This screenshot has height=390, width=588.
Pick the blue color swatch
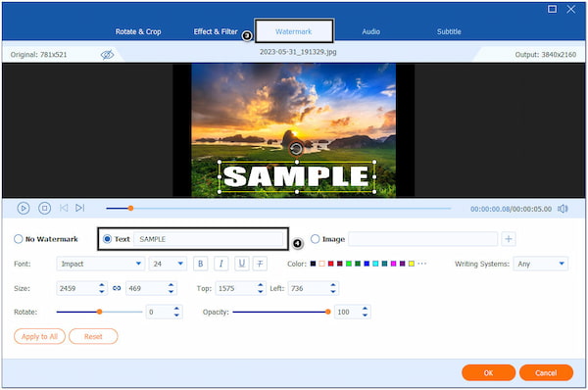click(x=367, y=264)
